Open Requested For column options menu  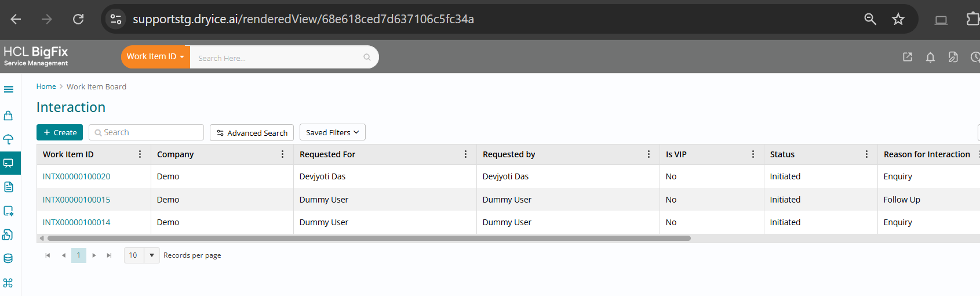(465, 154)
